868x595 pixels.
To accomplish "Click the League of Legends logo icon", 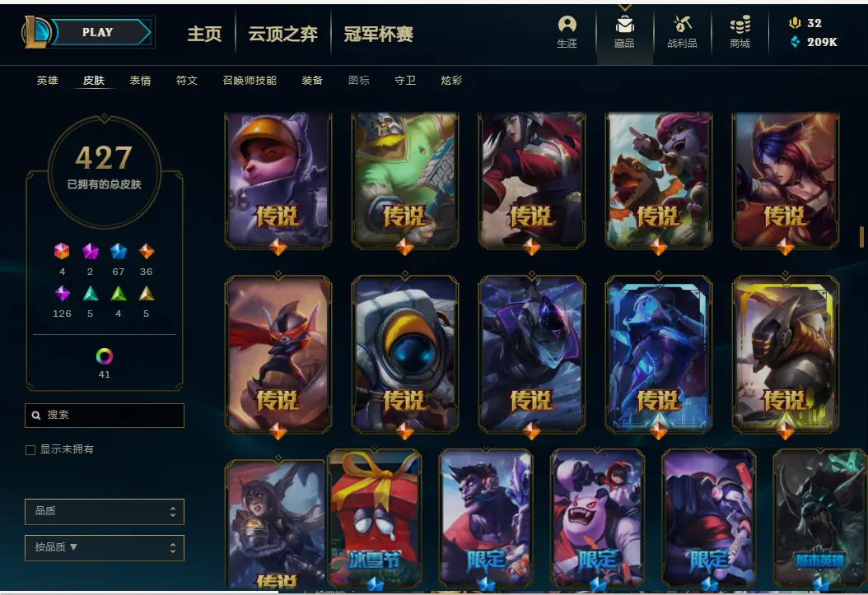I will 36,32.
